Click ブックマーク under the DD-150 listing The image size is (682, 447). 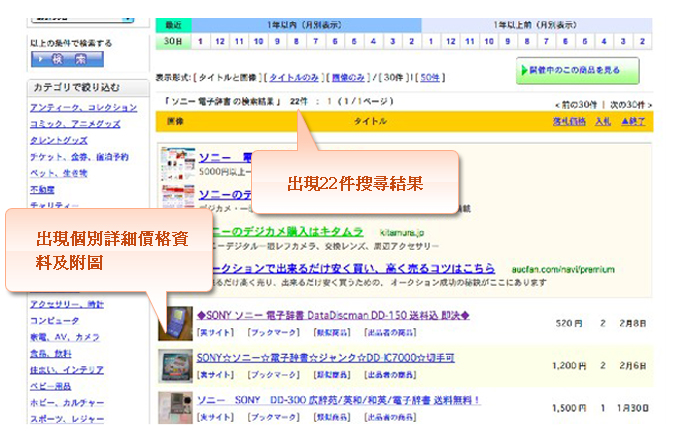pos(274,333)
